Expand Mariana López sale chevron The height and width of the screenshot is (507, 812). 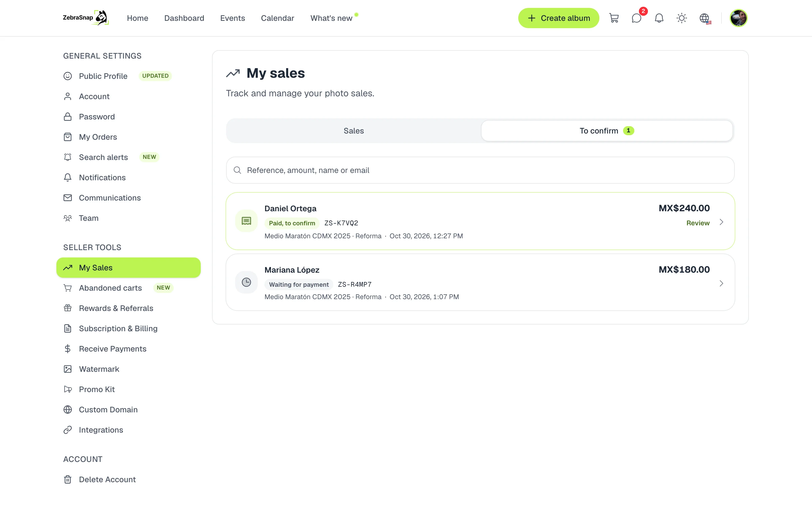pos(721,284)
